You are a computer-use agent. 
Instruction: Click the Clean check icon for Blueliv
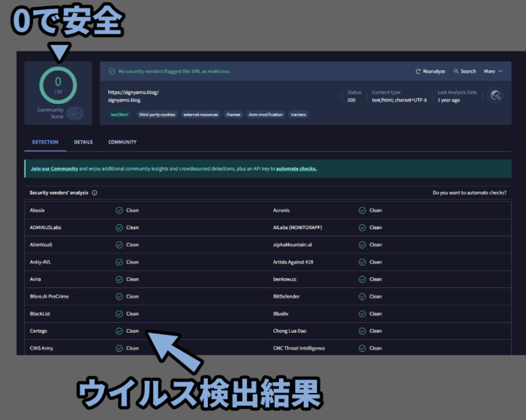click(362, 314)
